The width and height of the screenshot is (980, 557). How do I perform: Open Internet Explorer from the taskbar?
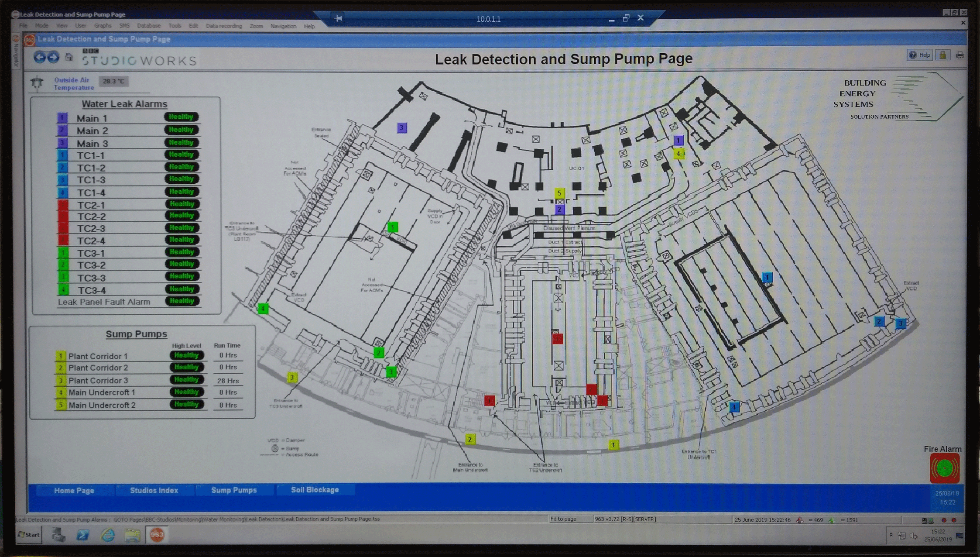pyautogui.click(x=108, y=535)
